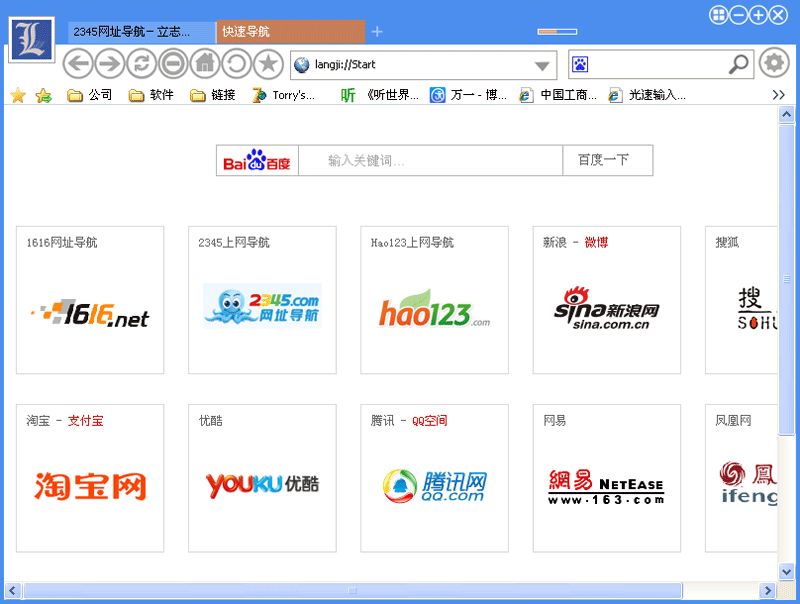Click the grid icon in the title bar
This screenshot has height=604, width=800.
[719, 15]
